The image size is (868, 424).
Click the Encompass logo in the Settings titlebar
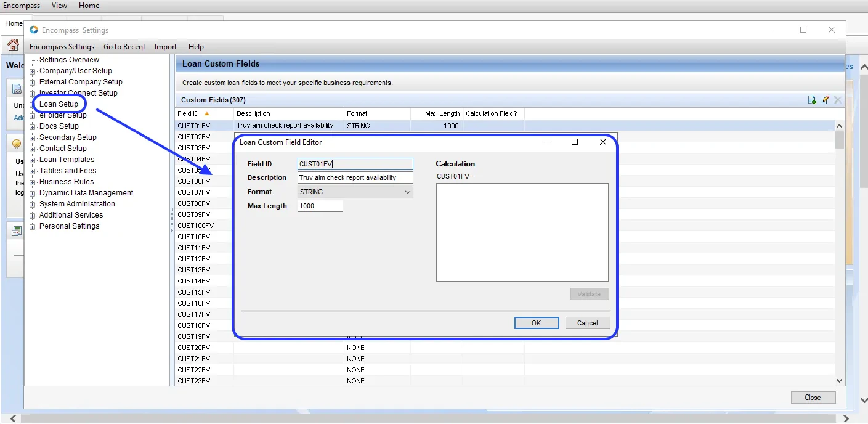click(34, 30)
